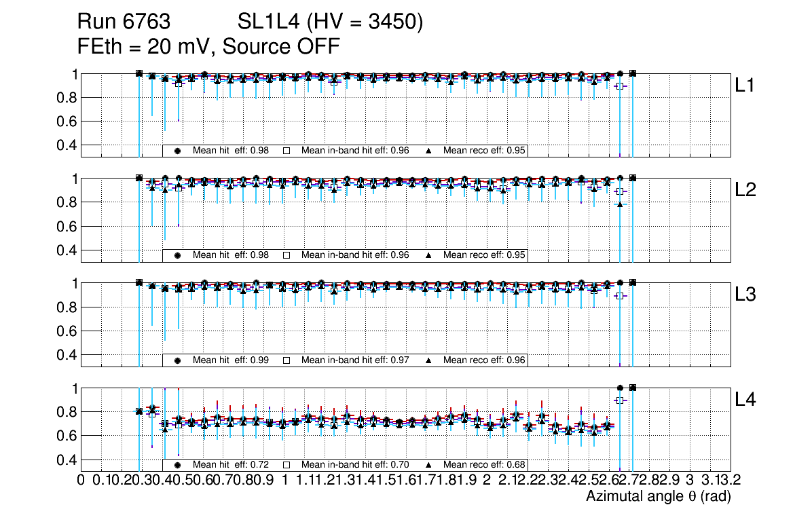Click the triangle legend marker in L3 panel
Image resolution: width=812 pixels, height=524 pixels.
[x=429, y=360]
